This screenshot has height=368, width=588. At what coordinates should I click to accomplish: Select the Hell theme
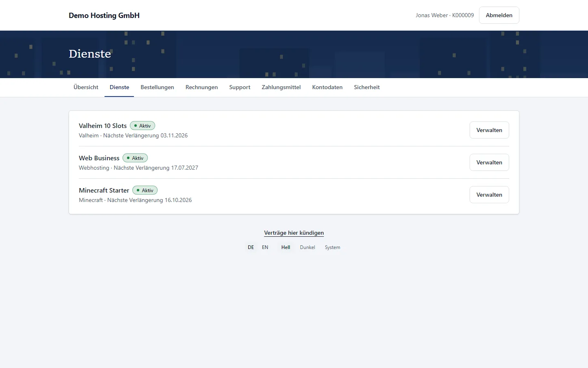point(286,247)
